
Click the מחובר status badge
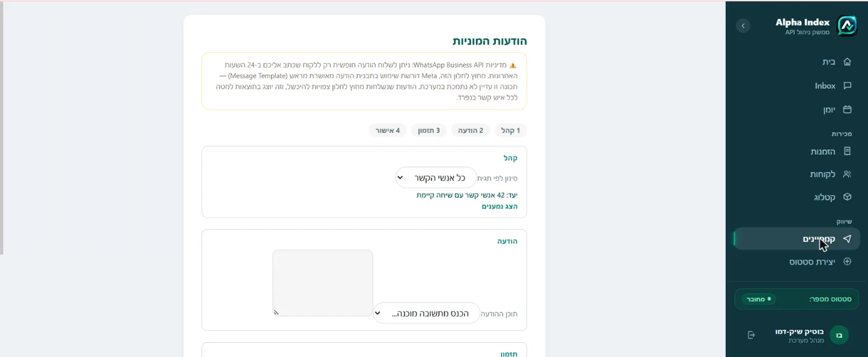click(759, 299)
